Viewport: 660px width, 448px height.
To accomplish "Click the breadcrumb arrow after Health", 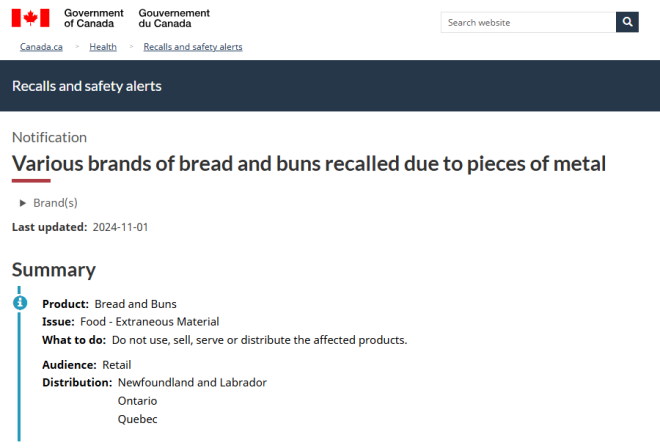I will 130,47.
